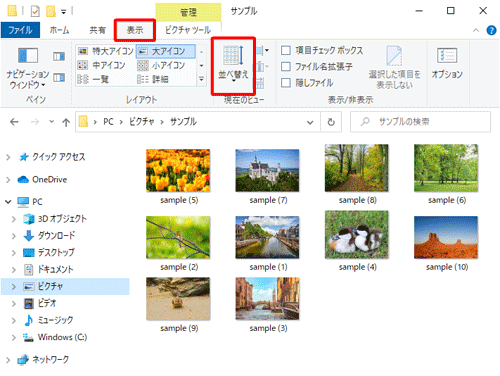Image resolution: width=500 pixels, height=376 pixels.
Task: Select sample (1) canal thumbnail
Action: click(267, 237)
